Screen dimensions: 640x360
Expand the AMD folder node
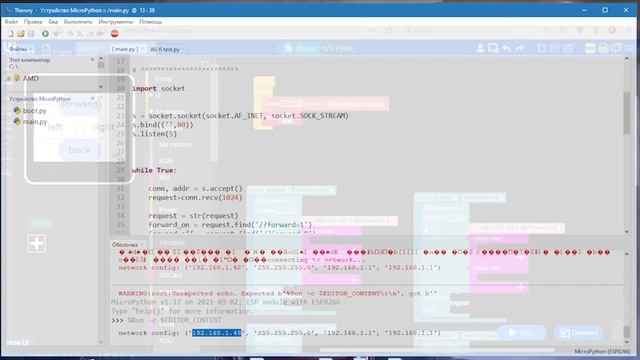[x=9, y=78]
